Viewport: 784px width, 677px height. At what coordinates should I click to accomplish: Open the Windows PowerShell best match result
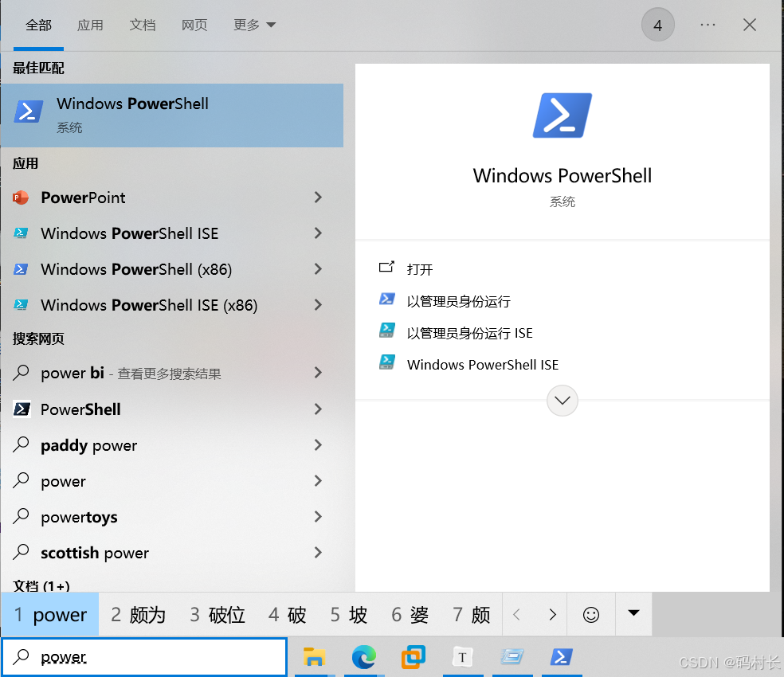[171, 115]
